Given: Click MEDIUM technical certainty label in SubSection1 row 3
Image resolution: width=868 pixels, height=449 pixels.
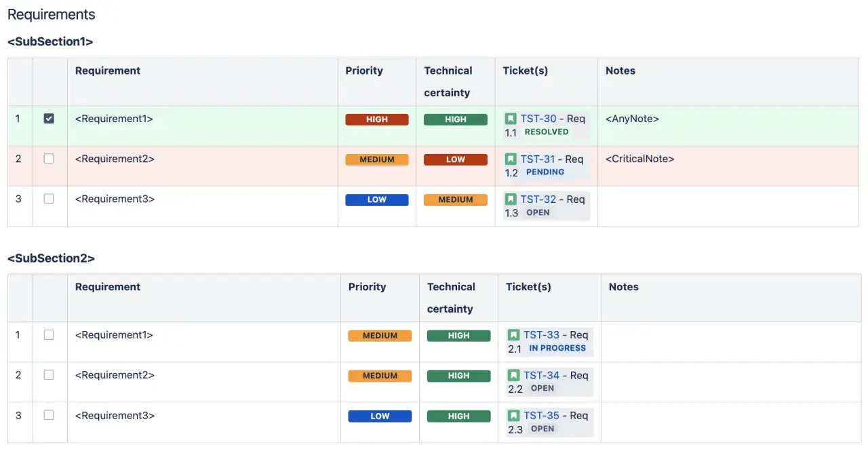Looking at the screenshot, I should [456, 200].
